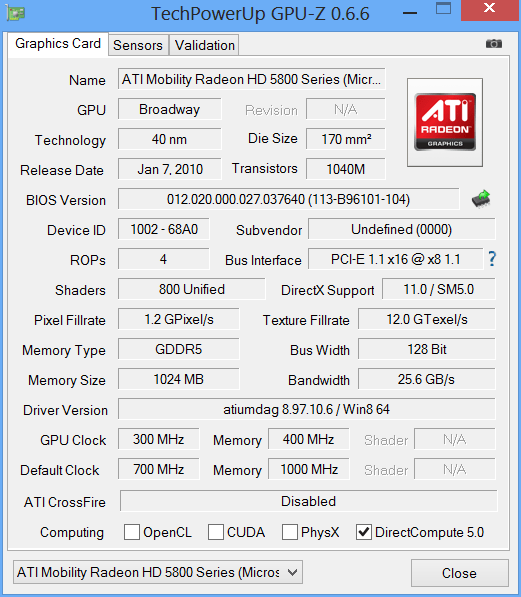
Task: Click the Name field with card name
Action: pos(252,79)
